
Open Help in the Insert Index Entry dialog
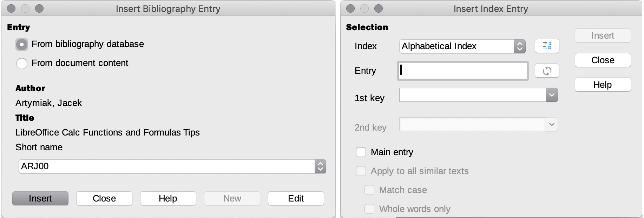603,85
